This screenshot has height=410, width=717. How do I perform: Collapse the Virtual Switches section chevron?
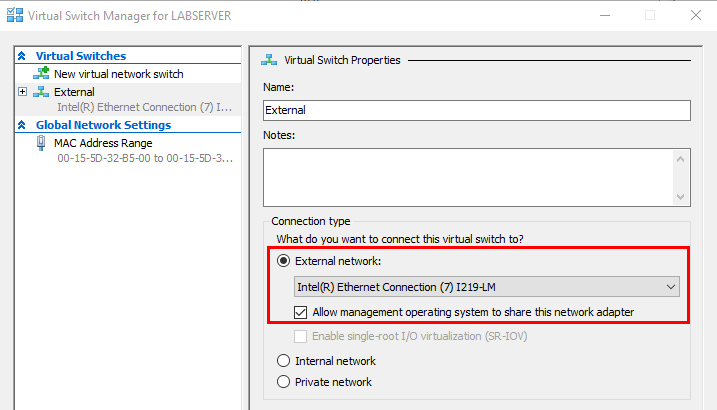pyautogui.click(x=21, y=57)
